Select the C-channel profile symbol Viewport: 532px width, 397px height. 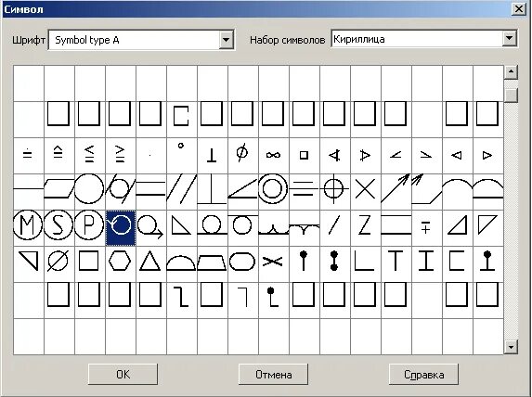(456, 261)
